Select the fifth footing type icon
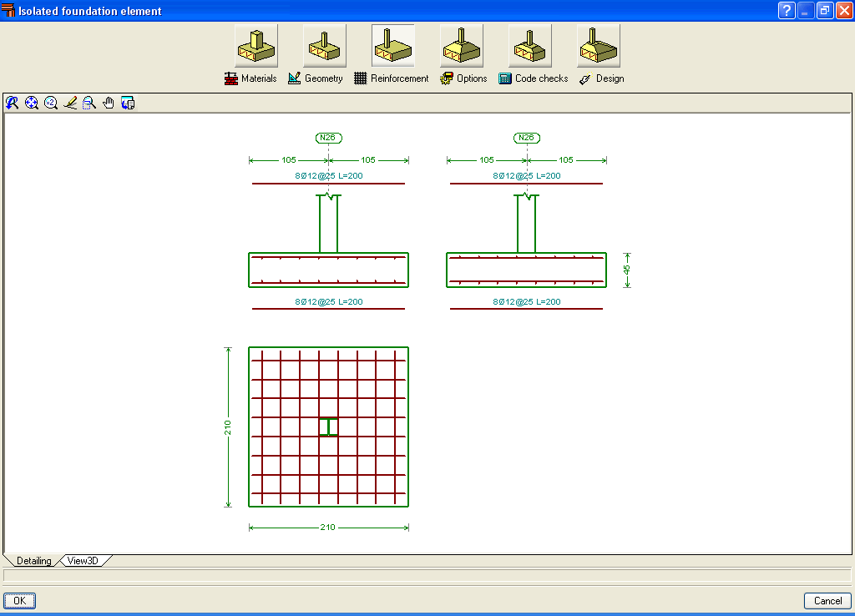This screenshot has width=855, height=616. click(529, 46)
